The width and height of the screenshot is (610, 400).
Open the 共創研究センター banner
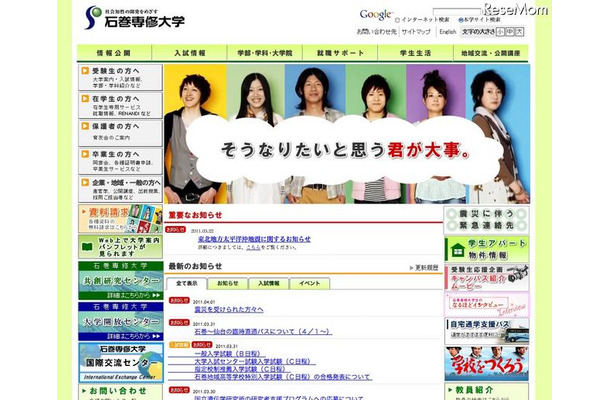coord(121,280)
